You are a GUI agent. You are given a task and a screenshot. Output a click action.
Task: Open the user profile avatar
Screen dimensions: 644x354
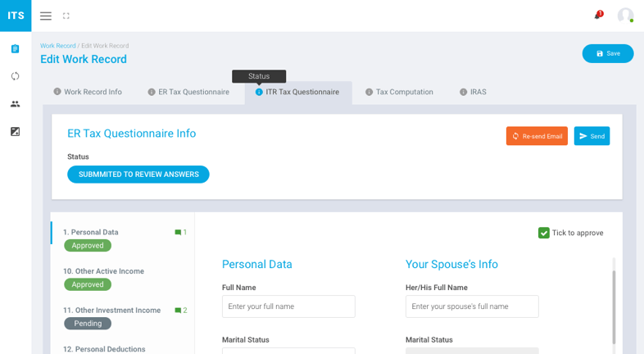(x=625, y=16)
